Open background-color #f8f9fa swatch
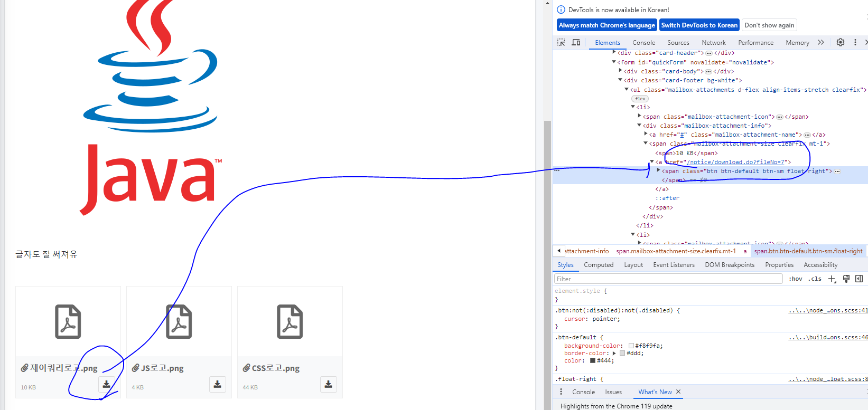The image size is (868, 410). (631, 346)
